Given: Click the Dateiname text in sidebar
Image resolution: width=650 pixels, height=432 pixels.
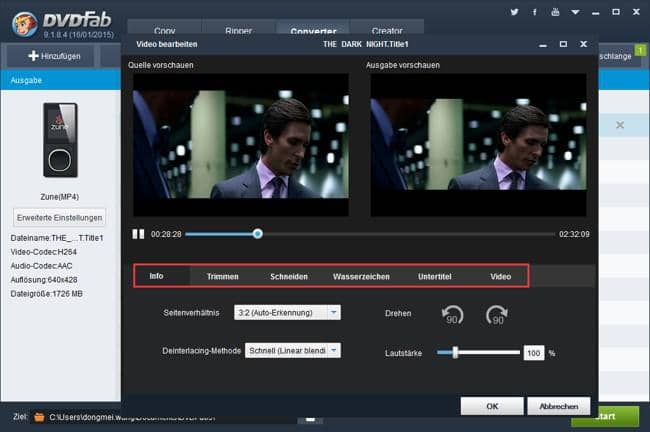Looking at the screenshot, I should point(57,238).
